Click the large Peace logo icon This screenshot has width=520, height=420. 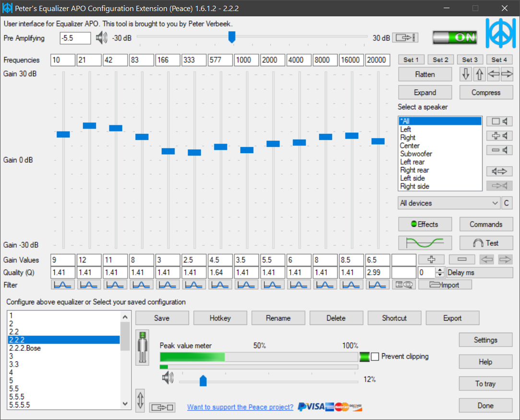(501, 33)
